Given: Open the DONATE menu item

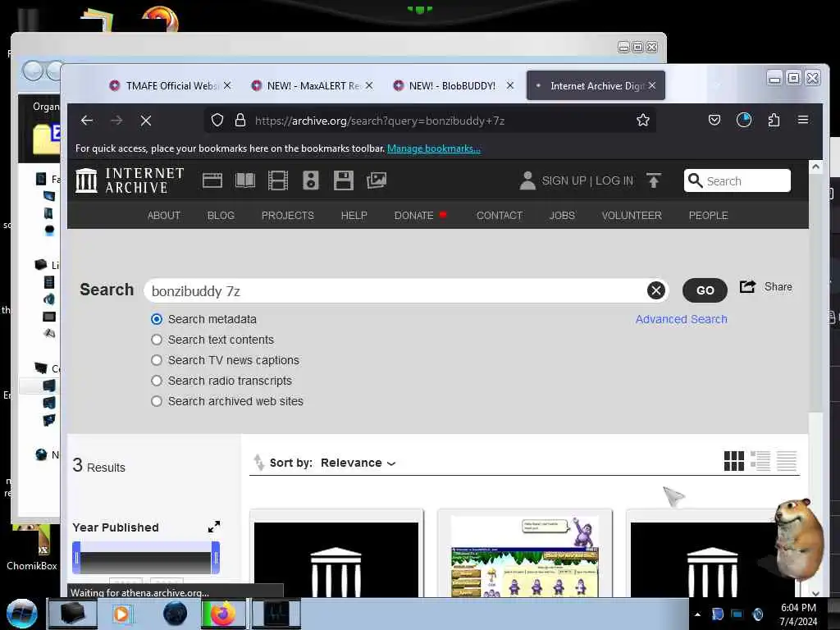Looking at the screenshot, I should coord(414,216).
